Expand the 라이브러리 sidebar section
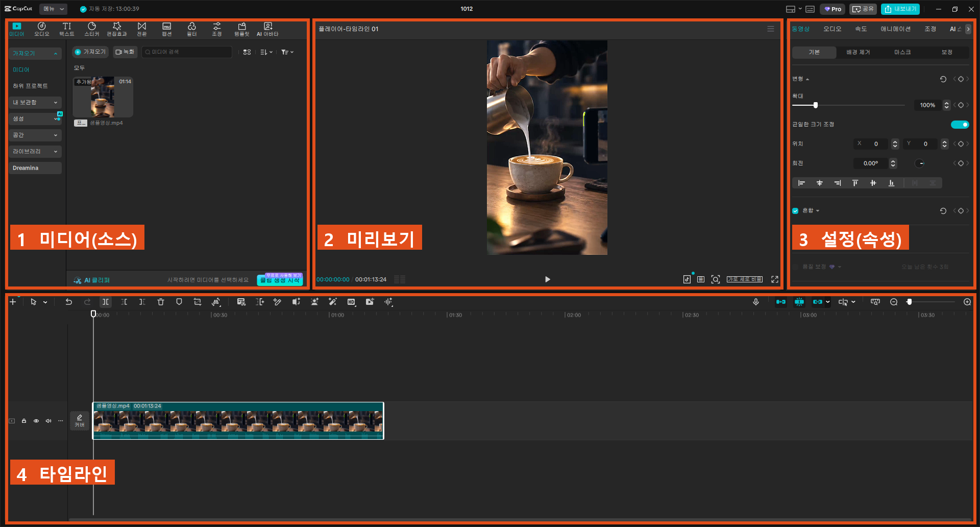This screenshot has width=980, height=527. point(35,152)
